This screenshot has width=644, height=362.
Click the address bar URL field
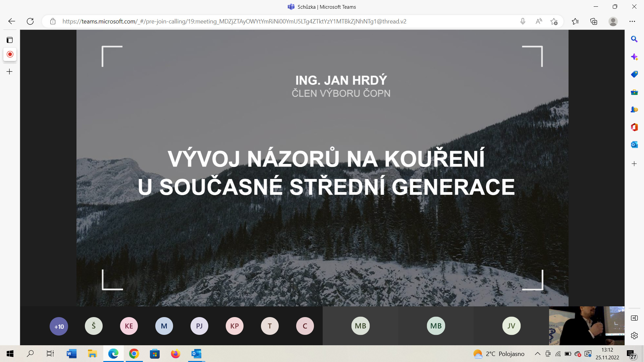pyautogui.click(x=234, y=21)
